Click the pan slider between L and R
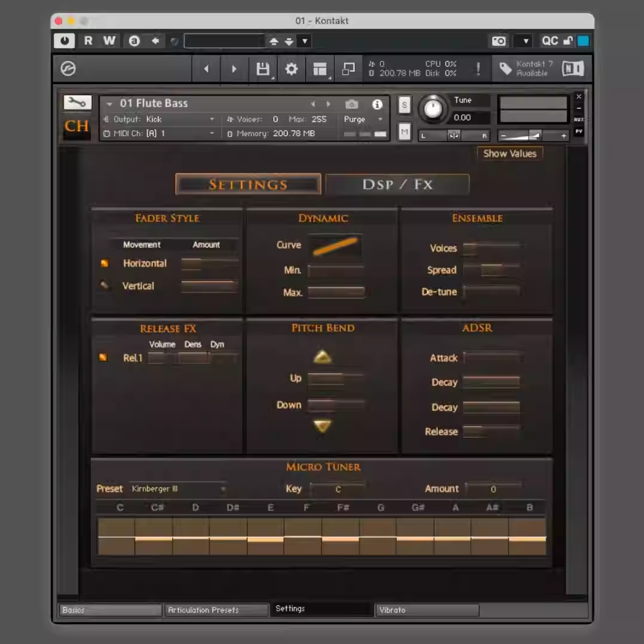The image size is (644, 644). point(453,136)
